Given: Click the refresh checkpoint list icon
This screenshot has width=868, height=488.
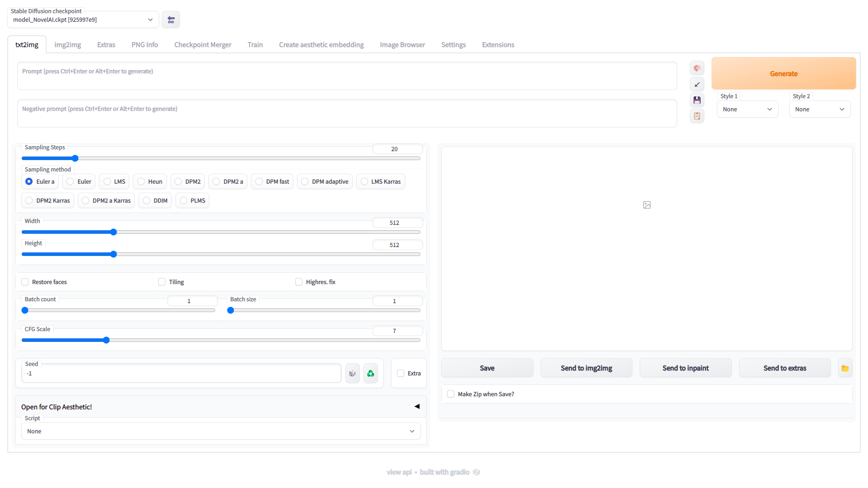Looking at the screenshot, I should click(171, 19).
